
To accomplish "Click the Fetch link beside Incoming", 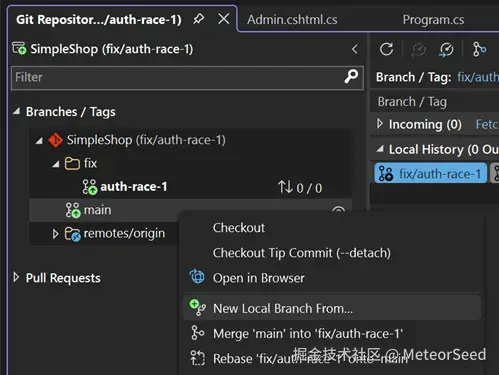I will [487, 124].
